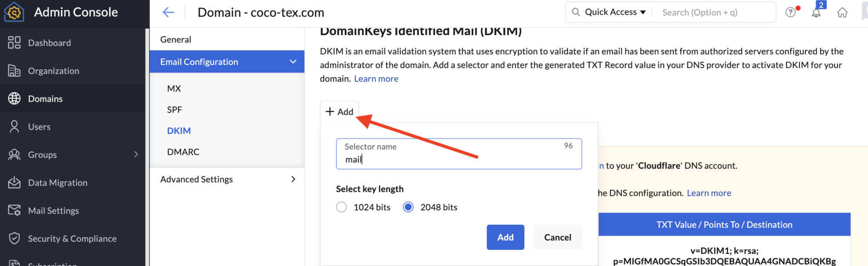Select the Organization sidebar icon
The height and width of the screenshot is (266, 868).
[x=14, y=71]
